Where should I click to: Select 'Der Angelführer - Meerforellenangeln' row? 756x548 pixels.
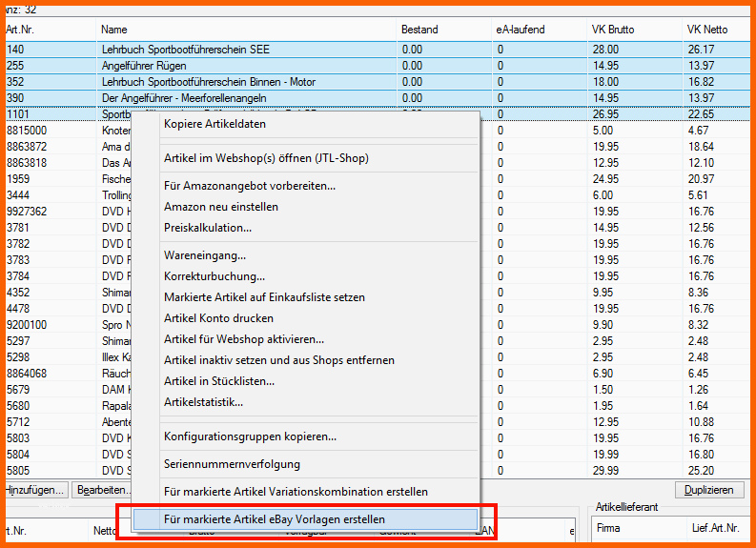coord(378,98)
